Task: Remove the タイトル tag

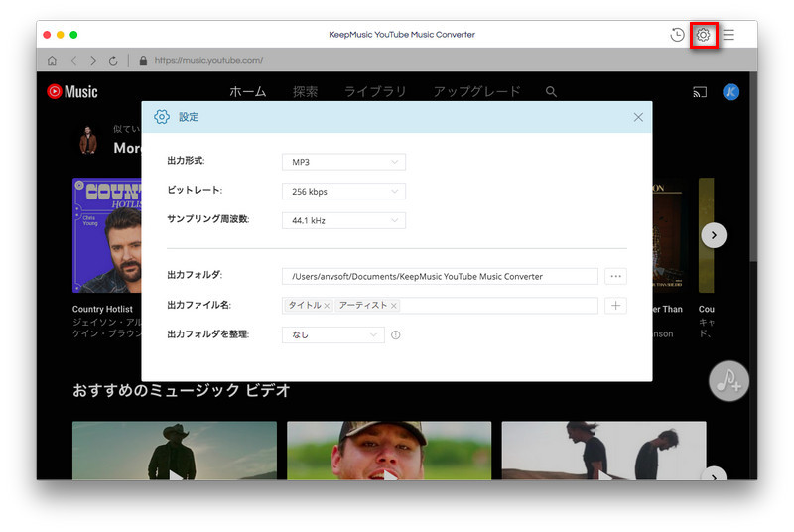Action: point(327,306)
